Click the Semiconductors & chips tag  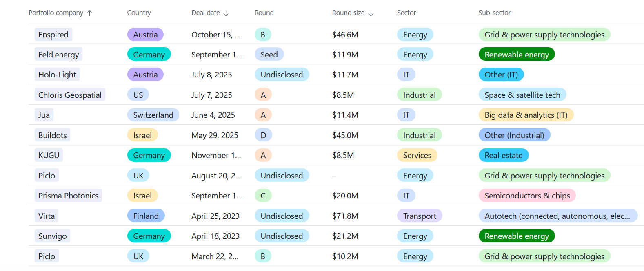click(527, 196)
